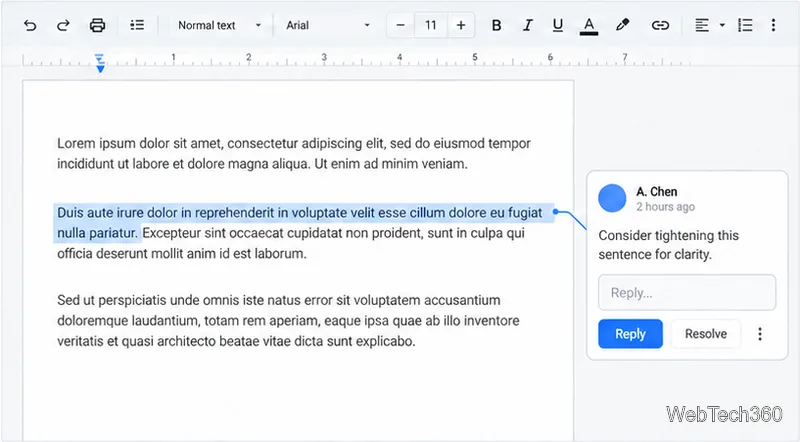
Task: Open toolbar more options menu
Action: tap(773, 26)
